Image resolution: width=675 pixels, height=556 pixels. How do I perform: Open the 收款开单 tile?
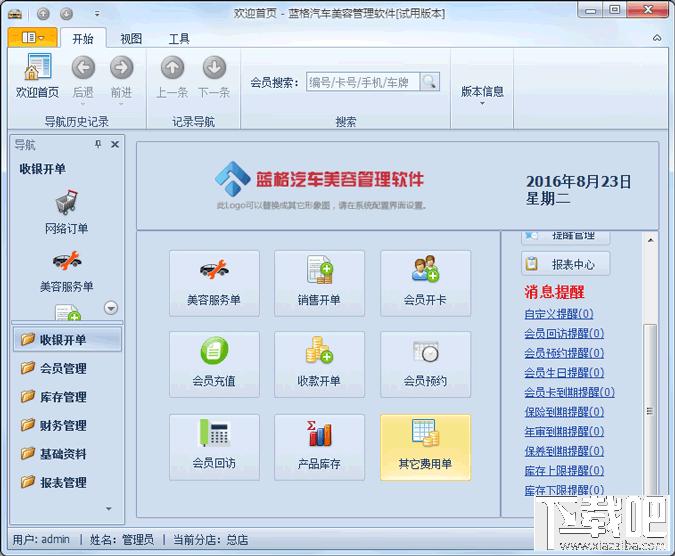(x=319, y=364)
